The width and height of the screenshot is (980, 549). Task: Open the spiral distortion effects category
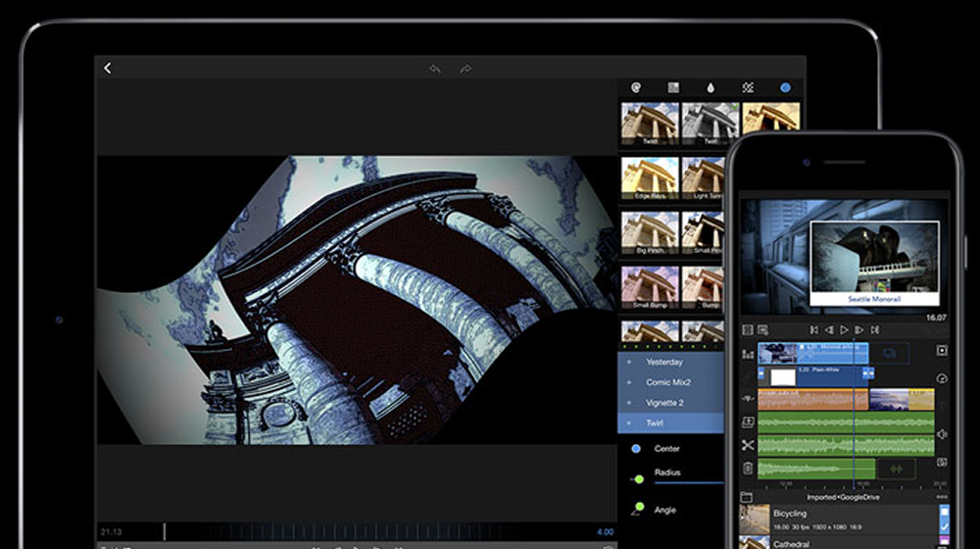tap(636, 88)
